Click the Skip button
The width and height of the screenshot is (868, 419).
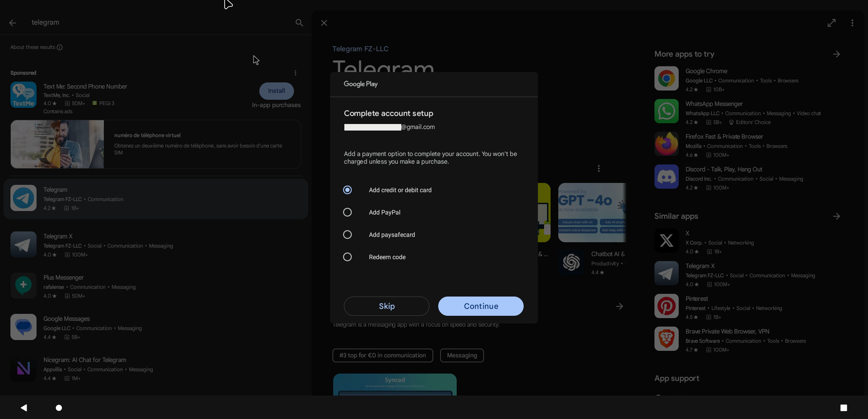point(386,306)
